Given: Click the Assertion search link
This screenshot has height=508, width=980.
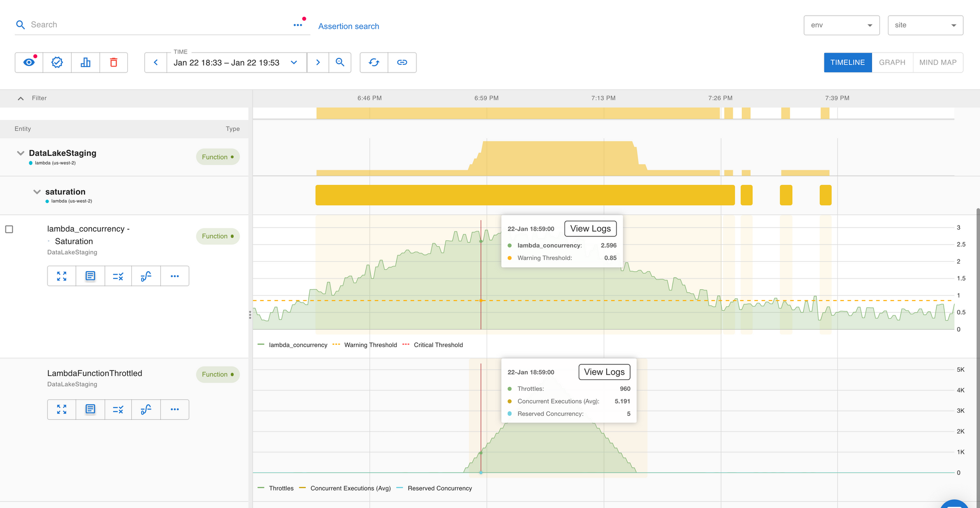Looking at the screenshot, I should tap(348, 26).
